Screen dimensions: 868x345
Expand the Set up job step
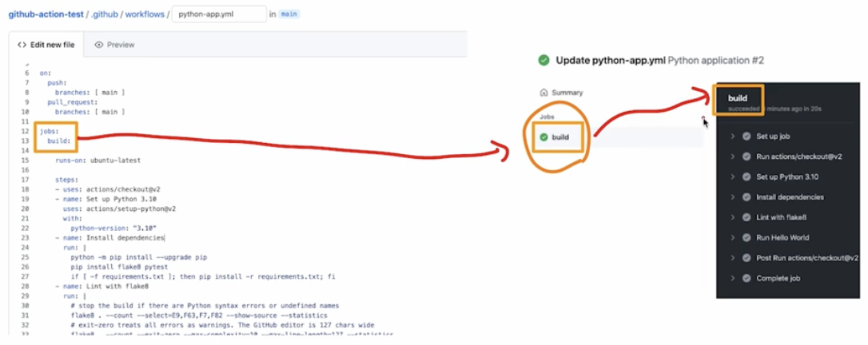click(732, 136)
